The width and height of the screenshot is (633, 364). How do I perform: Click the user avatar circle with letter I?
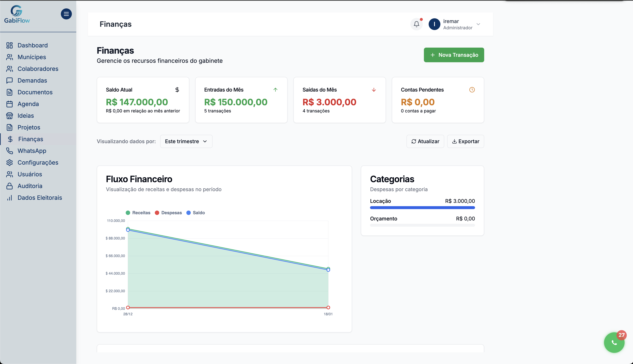click(x=434, y=24)
